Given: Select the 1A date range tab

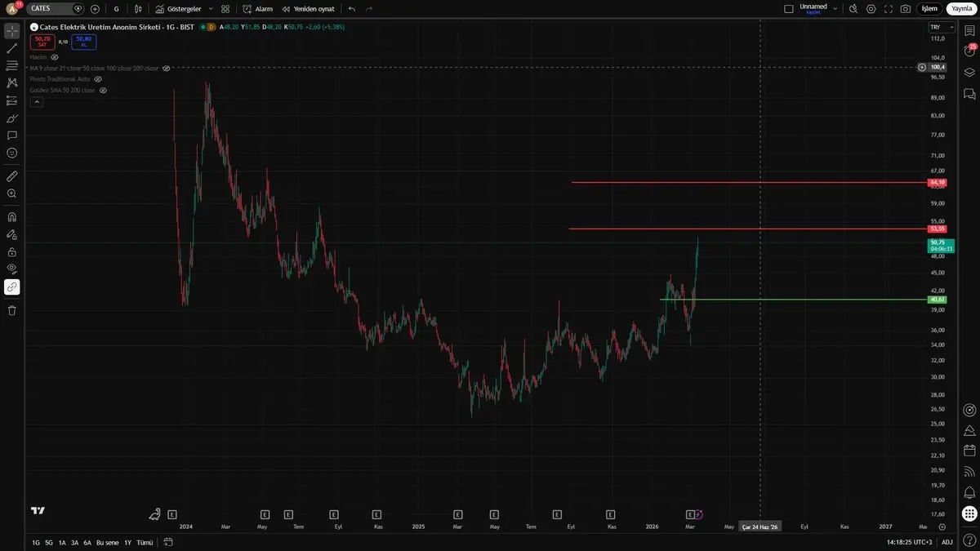Looking at the screenshot, I should pos(62,542).
